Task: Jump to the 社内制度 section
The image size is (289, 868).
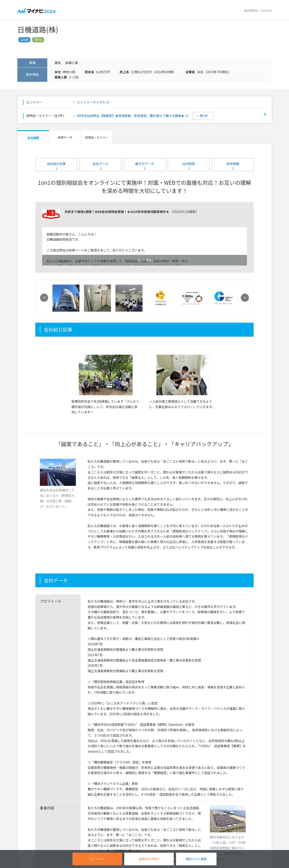Action: pos(188,165)
